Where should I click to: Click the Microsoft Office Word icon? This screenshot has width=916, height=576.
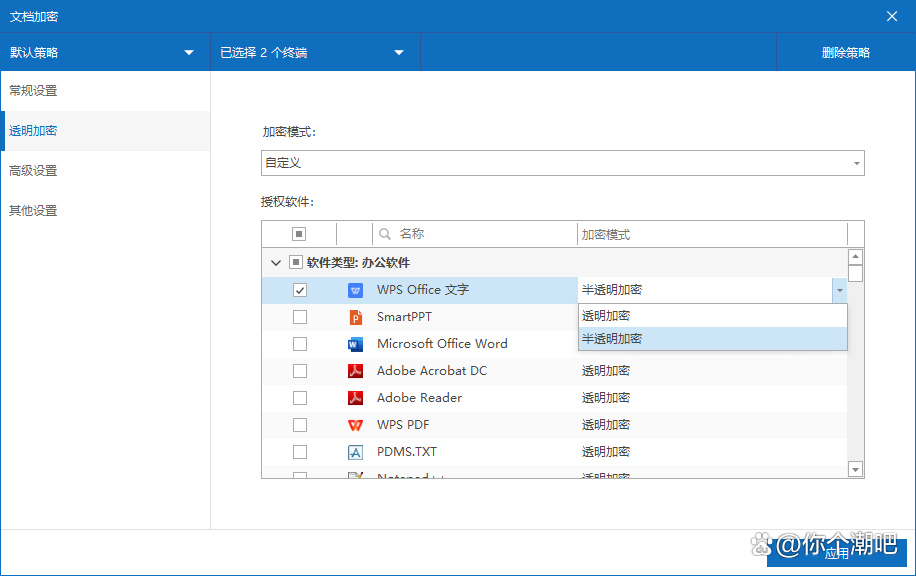point(355,344)
